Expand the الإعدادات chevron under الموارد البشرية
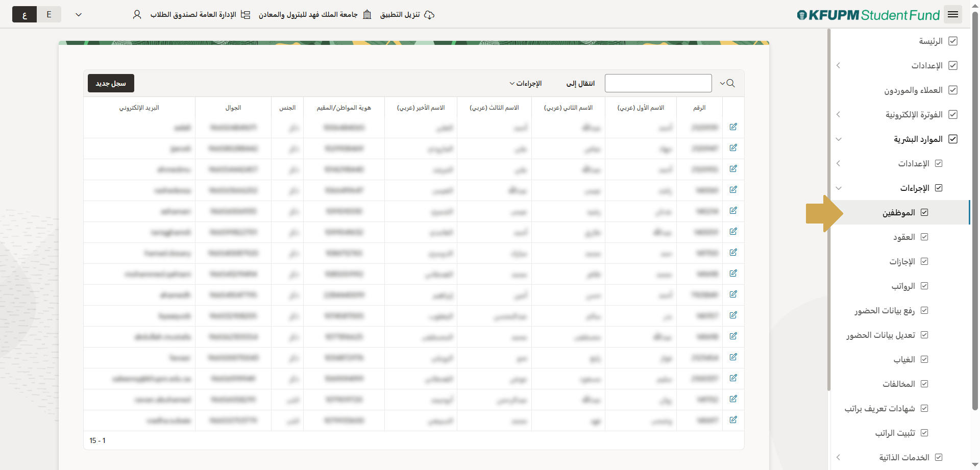The image size is (980, 470). (x=838, y=163)
